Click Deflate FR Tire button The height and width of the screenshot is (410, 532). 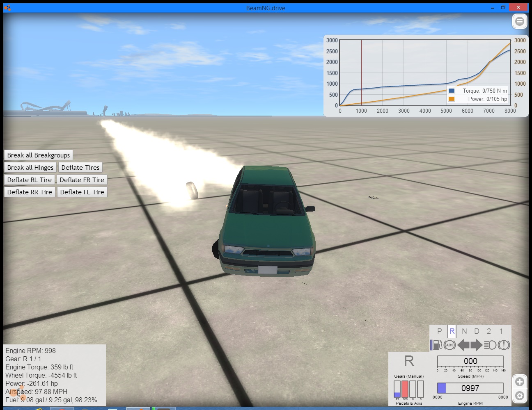82,180
